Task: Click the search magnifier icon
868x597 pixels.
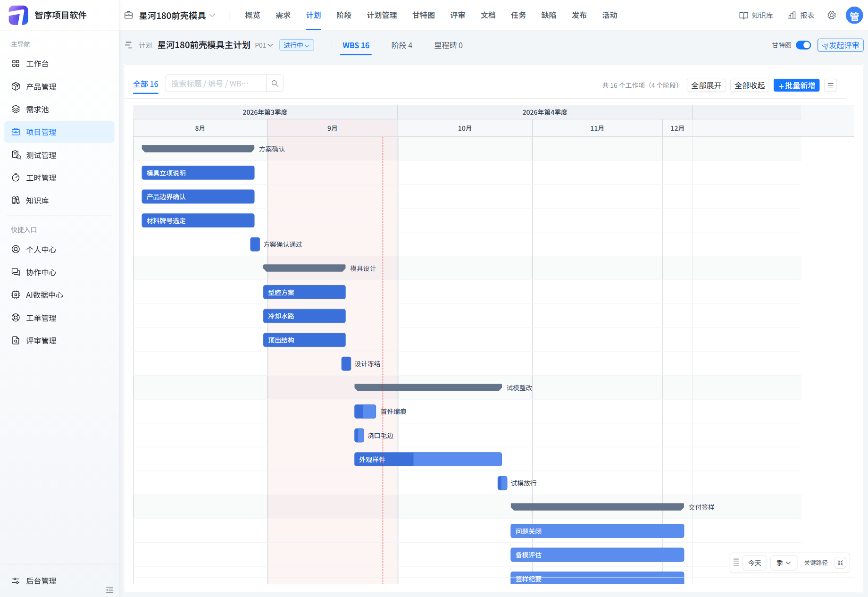Action: pos(275,84)
